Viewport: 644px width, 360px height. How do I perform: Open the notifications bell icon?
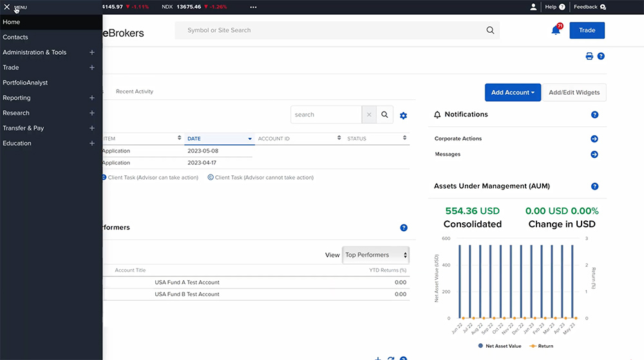click(x=556, y=30)
